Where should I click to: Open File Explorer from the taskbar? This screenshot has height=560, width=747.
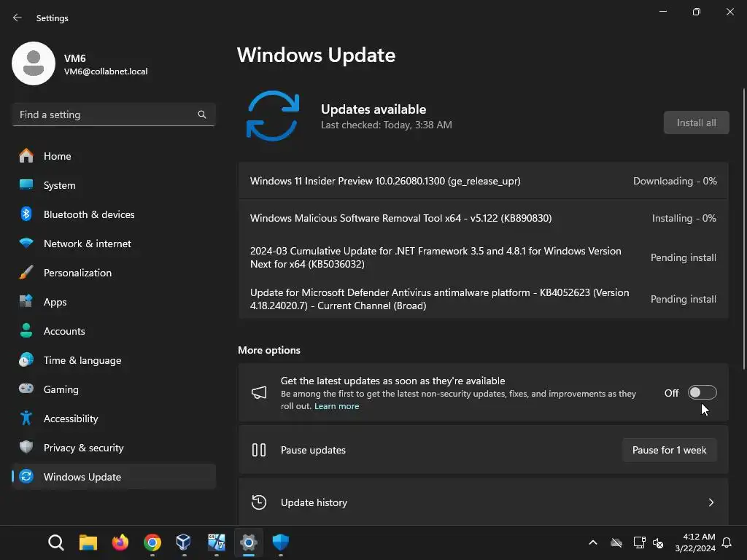88,542
